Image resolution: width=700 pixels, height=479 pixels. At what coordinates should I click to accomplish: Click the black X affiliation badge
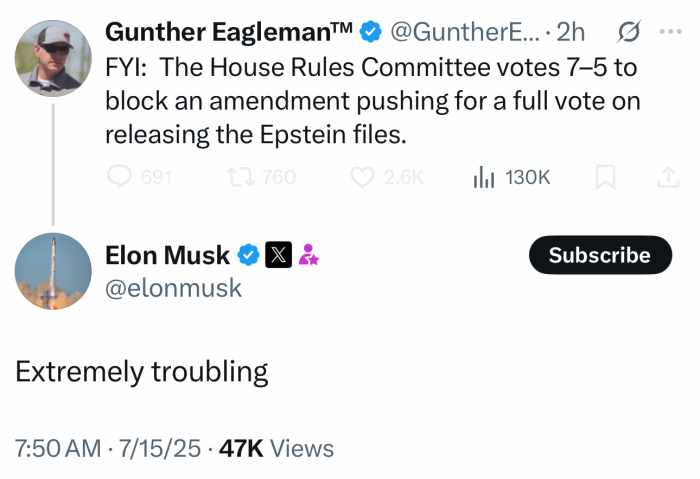(x=279, y=255)
